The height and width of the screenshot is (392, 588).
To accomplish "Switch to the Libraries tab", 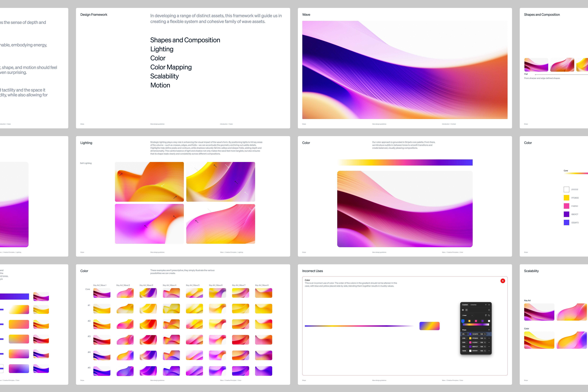I will pos(474,305).
